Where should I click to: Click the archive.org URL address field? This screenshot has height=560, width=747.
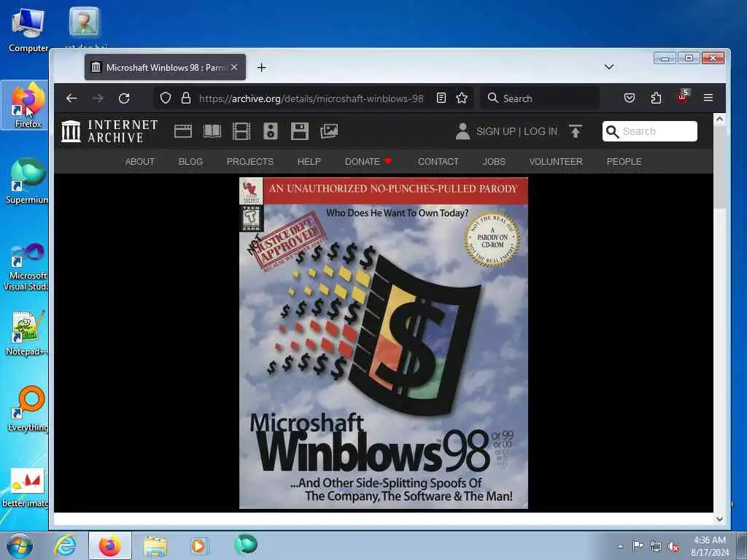coord(311,98)
